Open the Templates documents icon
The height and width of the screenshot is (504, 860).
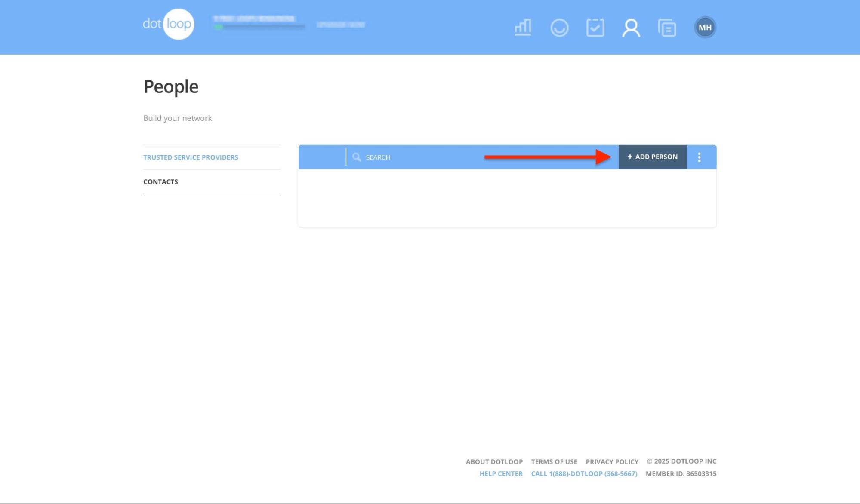[667, 27]
